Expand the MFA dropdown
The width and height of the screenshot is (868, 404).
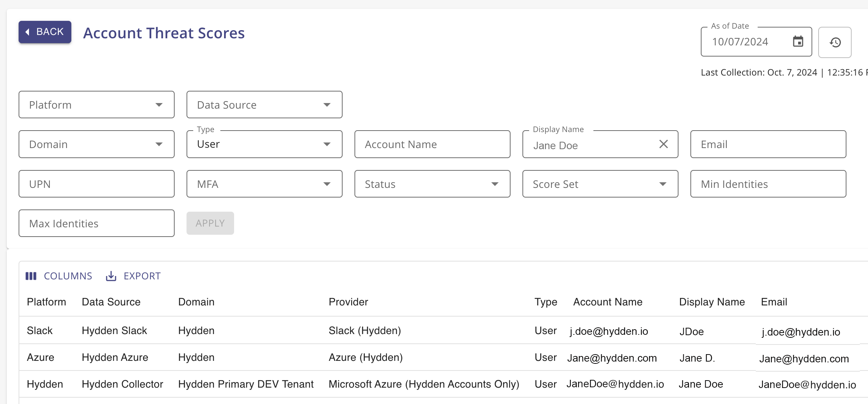tap(265, 184)
